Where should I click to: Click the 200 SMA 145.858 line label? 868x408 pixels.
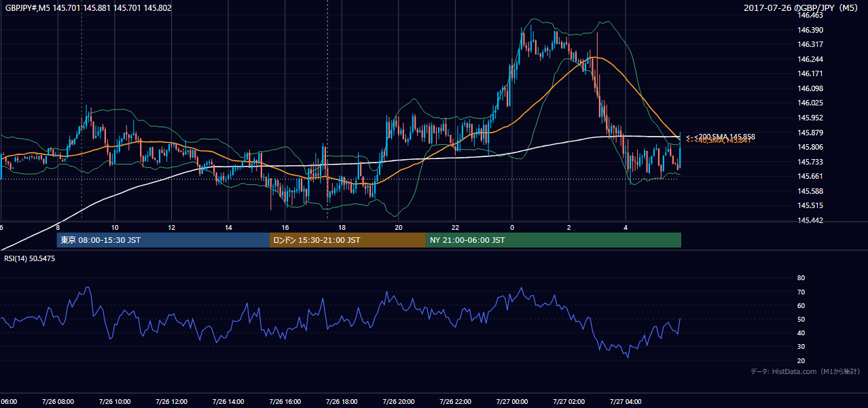[721, 137]
